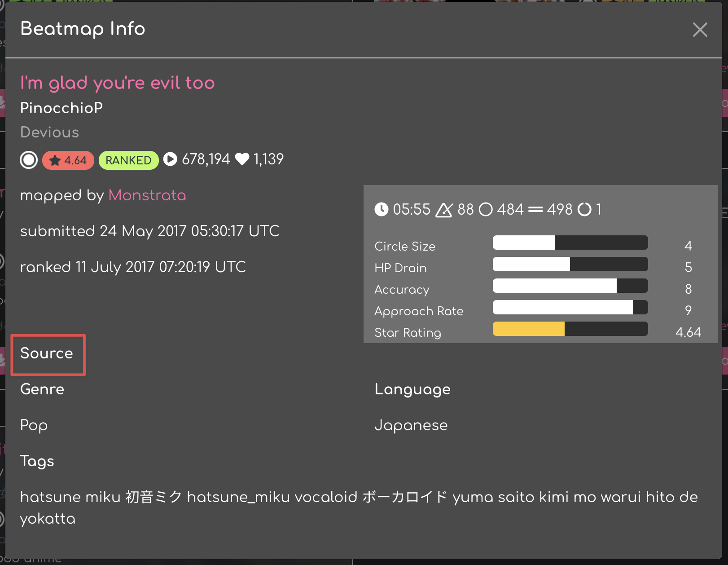Click the Tags heading
The width and height of the screenshot is (728, 565).
tap(37, 461)
